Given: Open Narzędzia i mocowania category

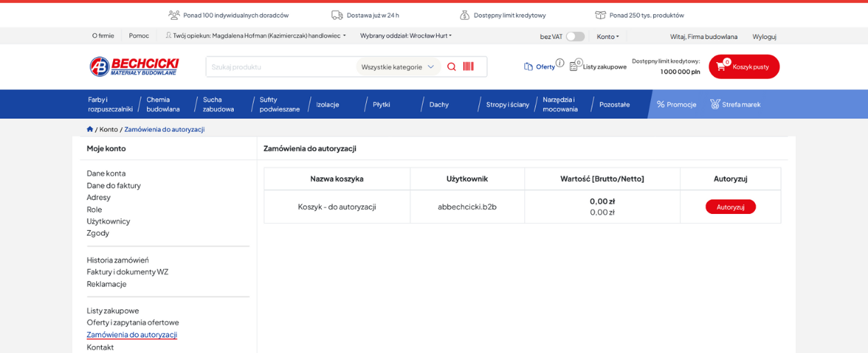Looking at the screenshot, I should point(561,104).
